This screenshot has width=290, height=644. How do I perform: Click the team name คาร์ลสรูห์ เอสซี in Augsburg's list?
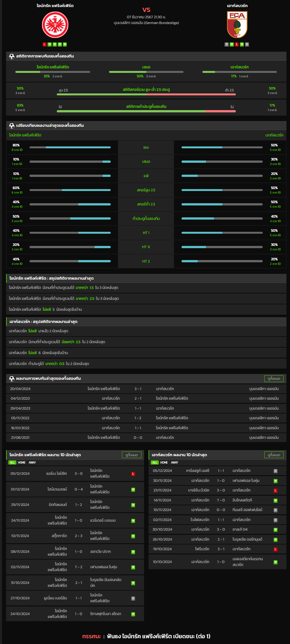coord(198,471)
